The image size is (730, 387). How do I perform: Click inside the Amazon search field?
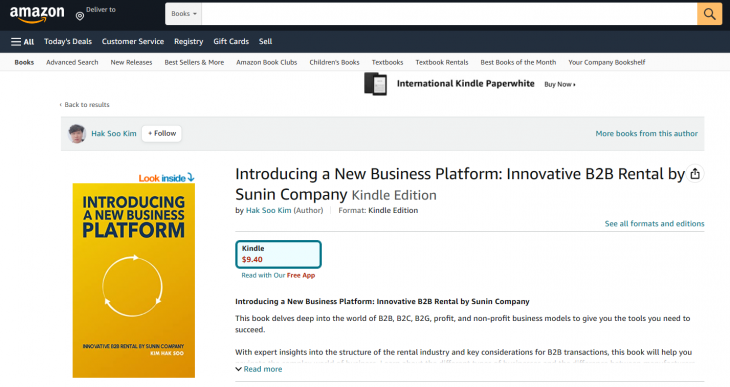click(449, 14)
